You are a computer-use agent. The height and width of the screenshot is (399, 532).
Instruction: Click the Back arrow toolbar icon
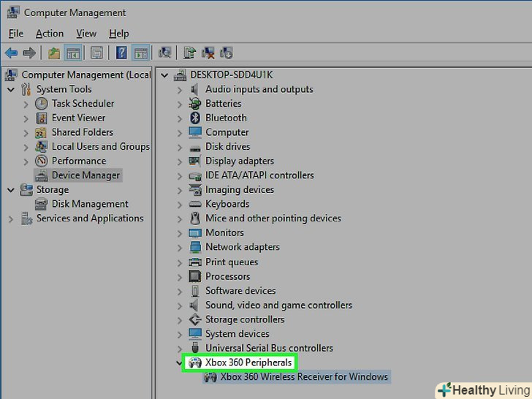pos(11,53)
